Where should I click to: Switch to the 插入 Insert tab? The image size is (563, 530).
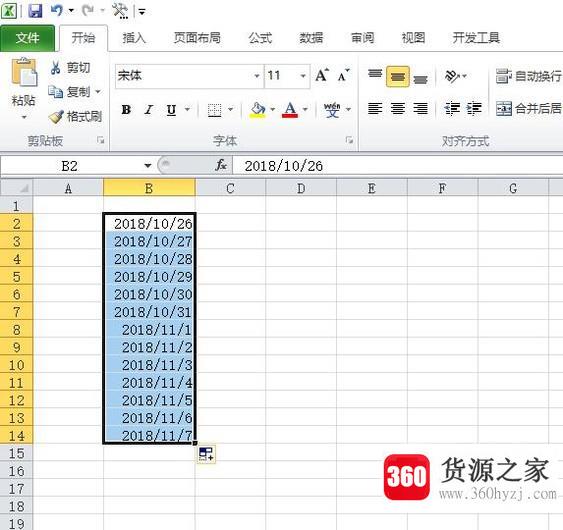[134, 38]
